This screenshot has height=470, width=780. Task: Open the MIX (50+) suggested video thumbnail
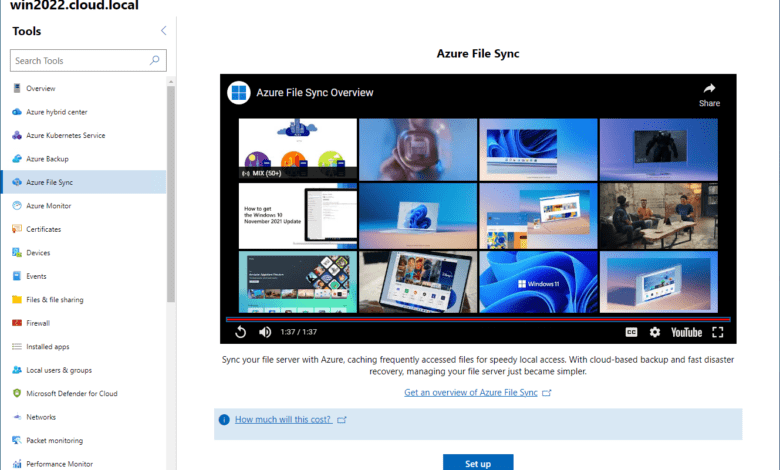click(x=297, y=149)
